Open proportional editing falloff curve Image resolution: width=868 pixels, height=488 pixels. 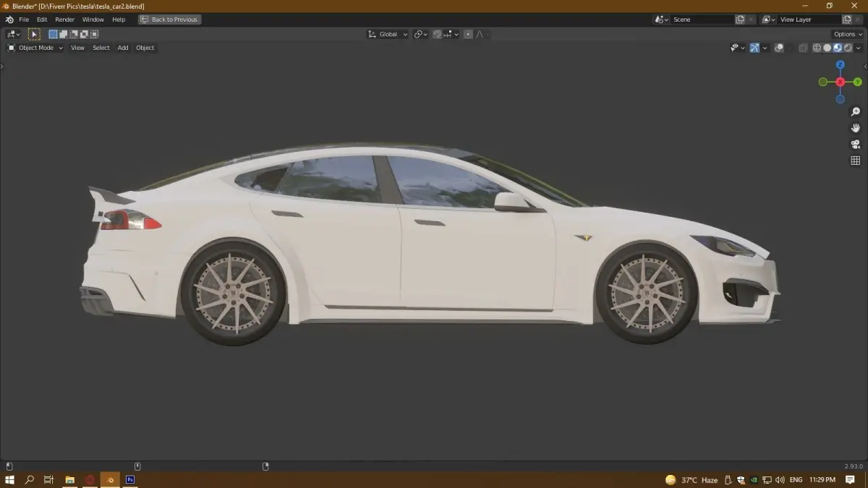[x=482, y=34]
